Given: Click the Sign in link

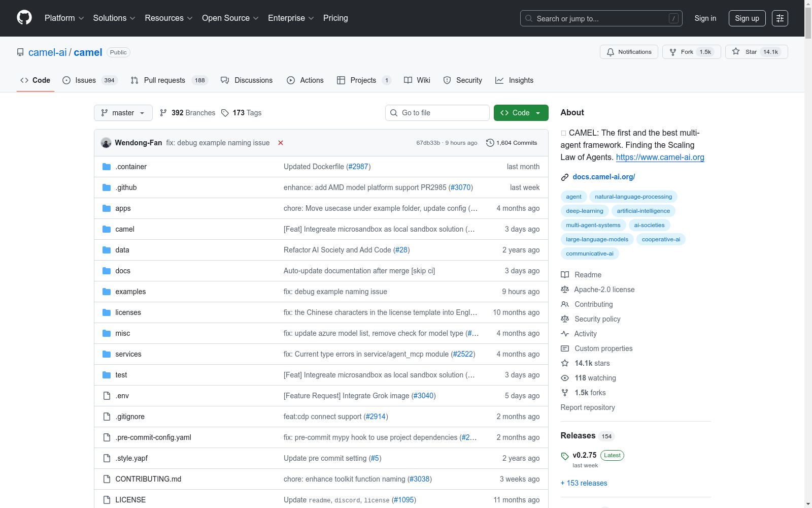Looking at the screenshot, I should pos(705,18).
